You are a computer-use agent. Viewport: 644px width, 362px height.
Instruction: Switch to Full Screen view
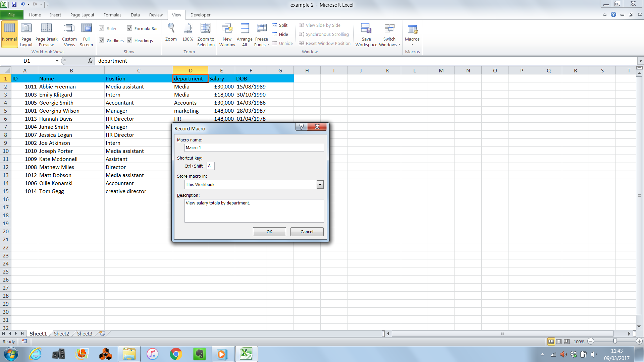click(x=86, y=35)
